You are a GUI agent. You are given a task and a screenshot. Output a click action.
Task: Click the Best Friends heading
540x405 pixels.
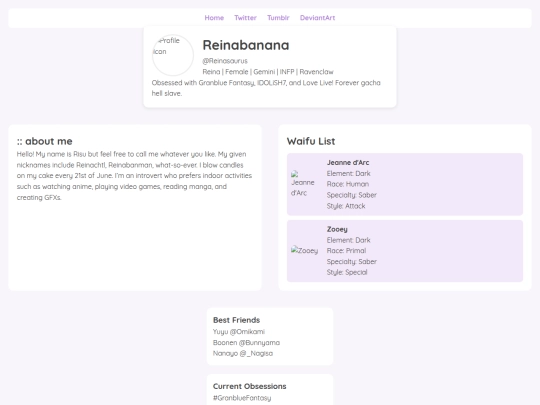point(236,320)
